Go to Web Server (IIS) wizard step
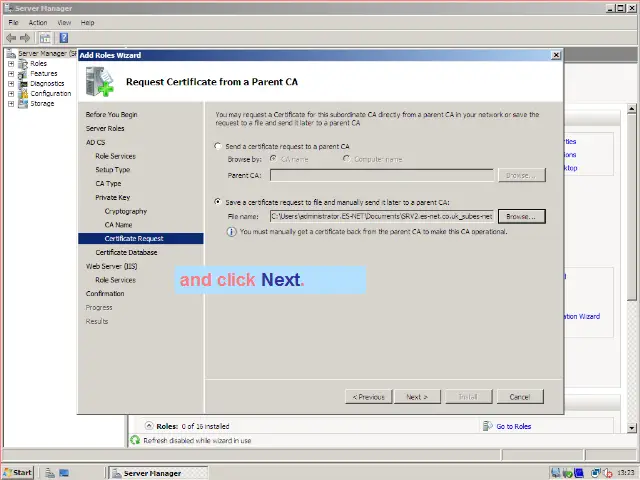The width and height of the screenshot is (640, 480). [111, 267]
